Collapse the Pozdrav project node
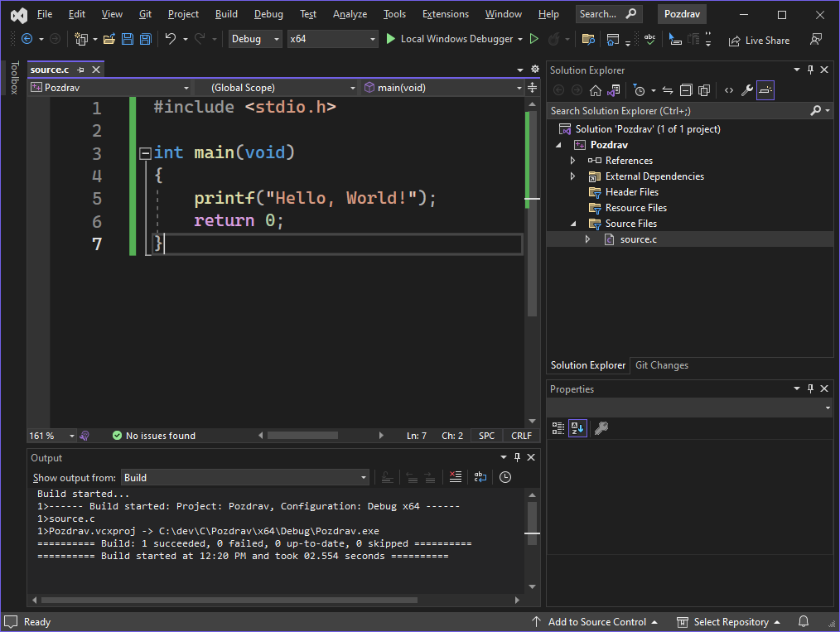840x632 pixels. (x=558, y=145)
